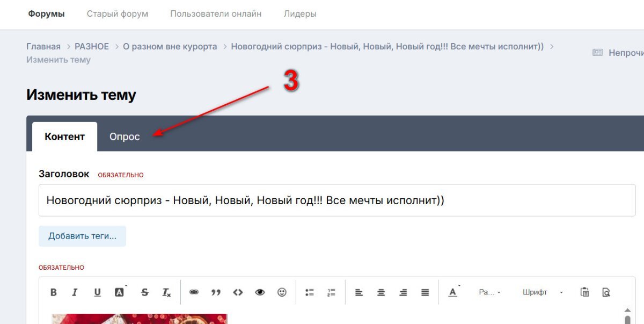Image resolution: width=644 pixels, height=324 pixels.
Task: Remove formatting with the clear-format icon
Action: (x=166, y=292)
